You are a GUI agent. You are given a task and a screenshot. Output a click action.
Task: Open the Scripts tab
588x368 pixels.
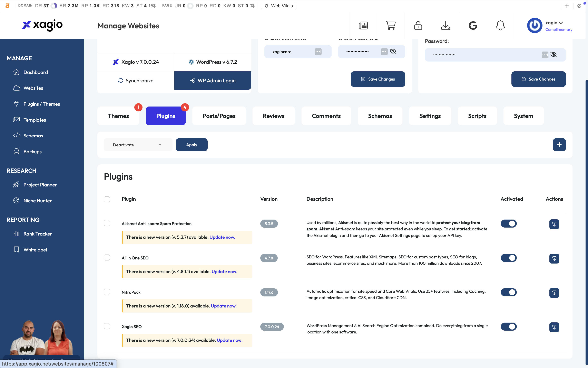tap(477, 116)
